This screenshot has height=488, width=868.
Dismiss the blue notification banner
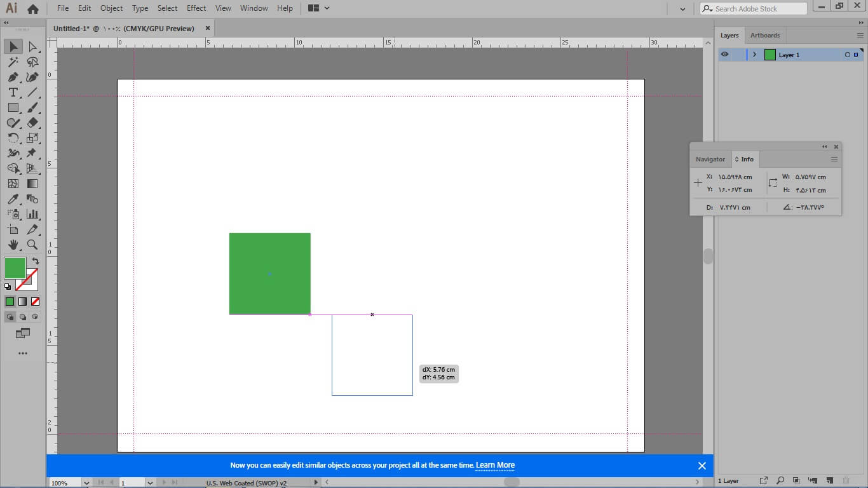pyautogui.click(x=702, y=466)
